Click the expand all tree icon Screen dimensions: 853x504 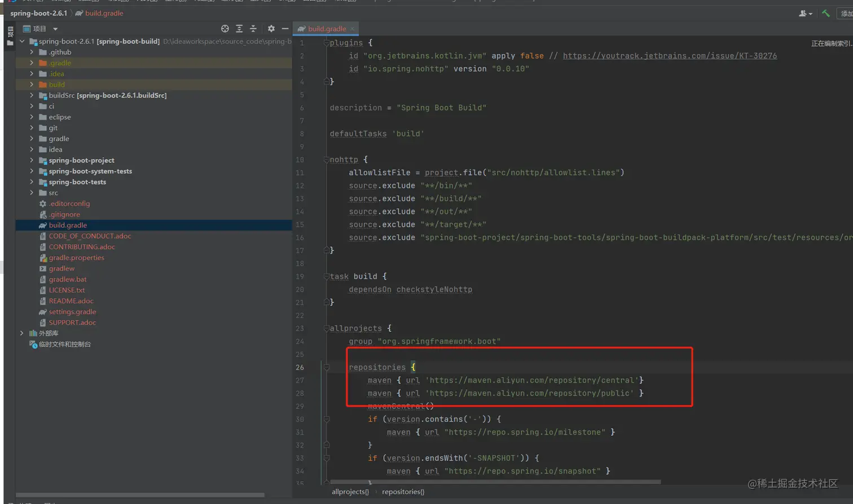pos(239,29)
